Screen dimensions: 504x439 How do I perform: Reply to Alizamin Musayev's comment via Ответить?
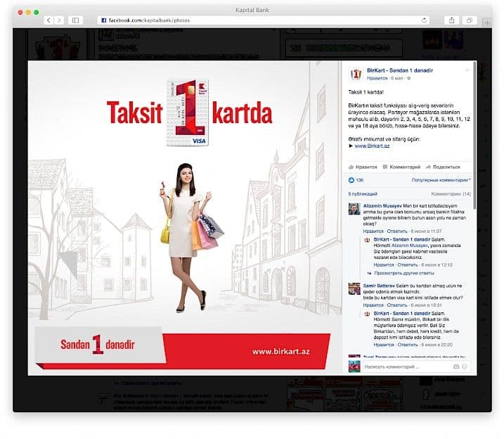tap(397, 231)
